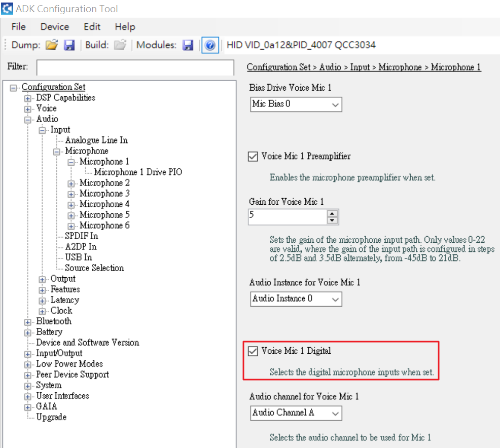Click the Build open folder icon

tap(120, 45)
